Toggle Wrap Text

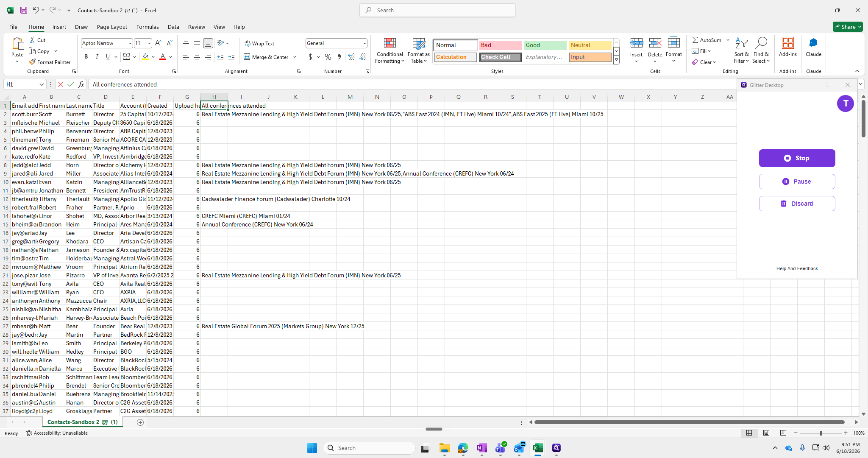click(x=259, y=43)
